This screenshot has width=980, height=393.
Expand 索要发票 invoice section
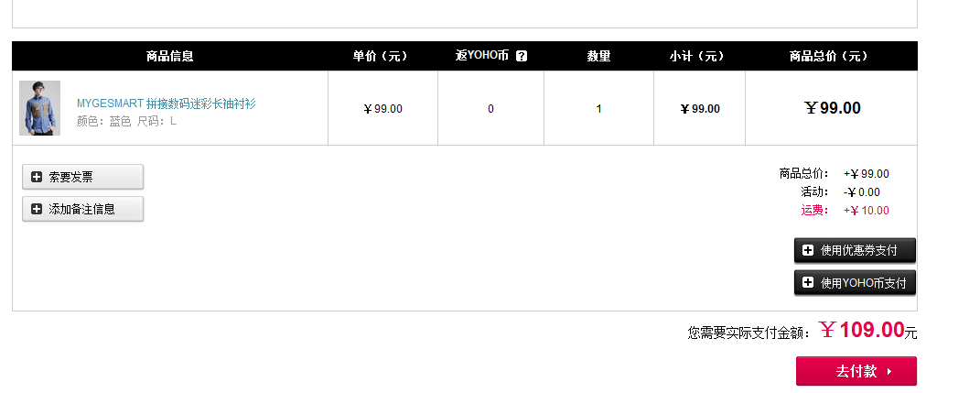pyautogui.click(x=82, y=177)
